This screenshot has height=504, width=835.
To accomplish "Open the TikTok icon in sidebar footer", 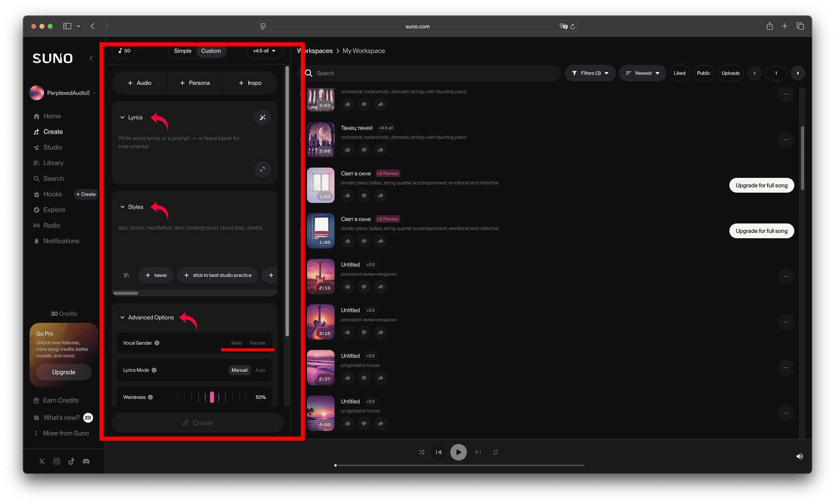I will tap(72, 461).
